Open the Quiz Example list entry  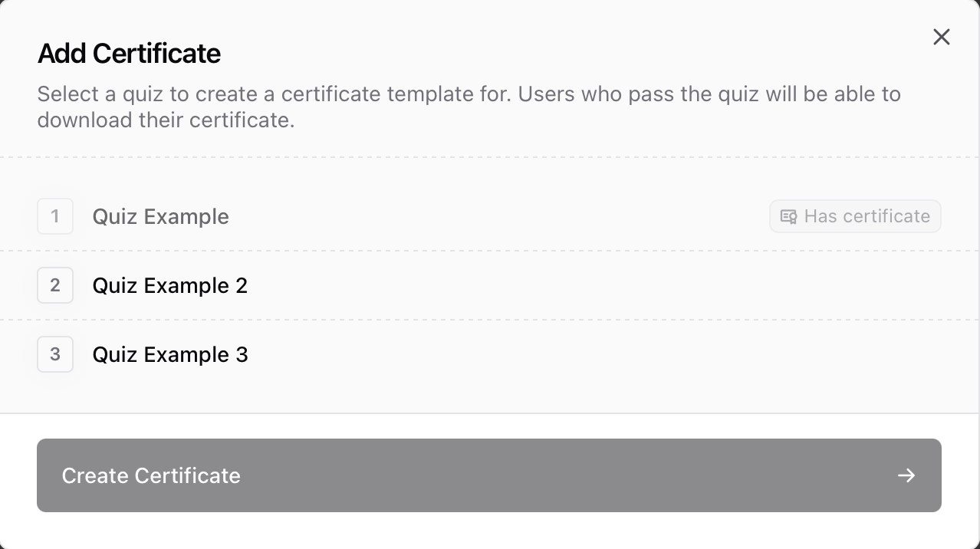click(x=160, y=216)
